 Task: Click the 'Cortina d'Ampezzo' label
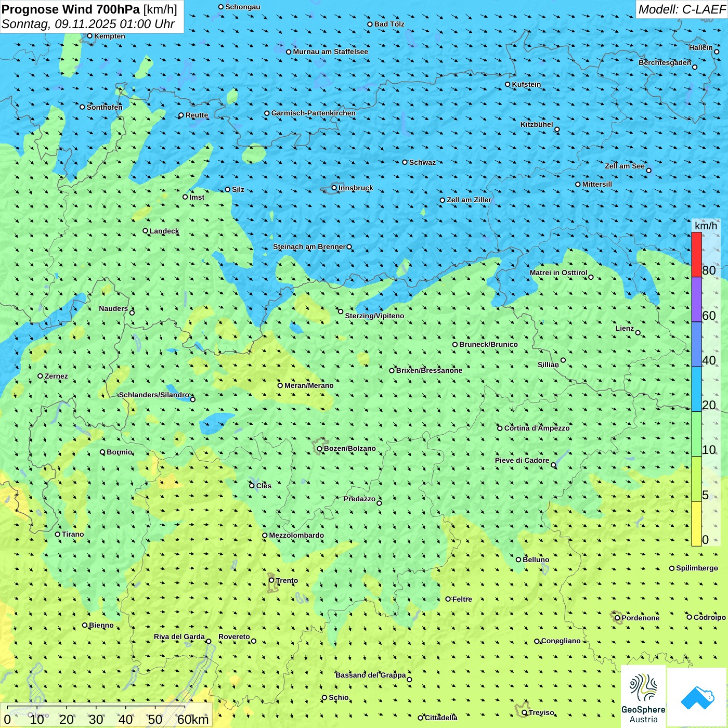pos(537,428)
